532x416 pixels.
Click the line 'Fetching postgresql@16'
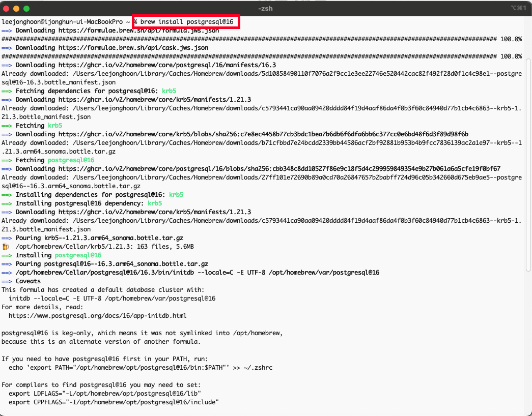[x=48, y=160]
